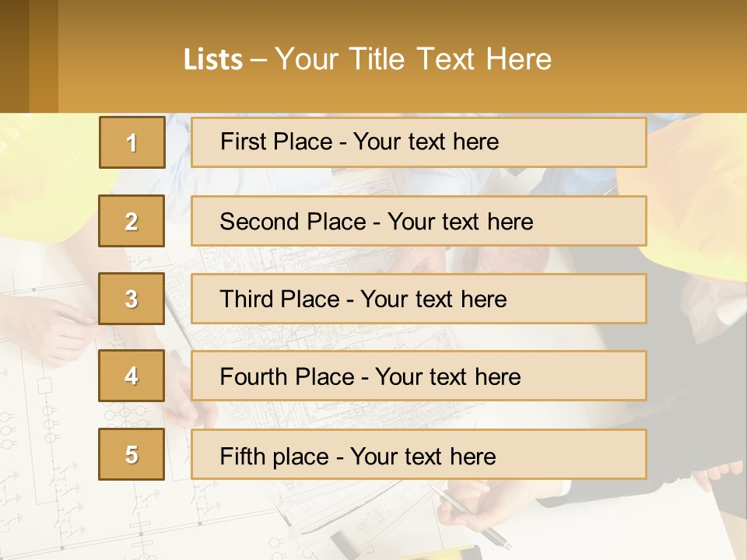The image size is (747, 560).
Task: Select the "Fifth place" text bar
Action: [419, 455]
